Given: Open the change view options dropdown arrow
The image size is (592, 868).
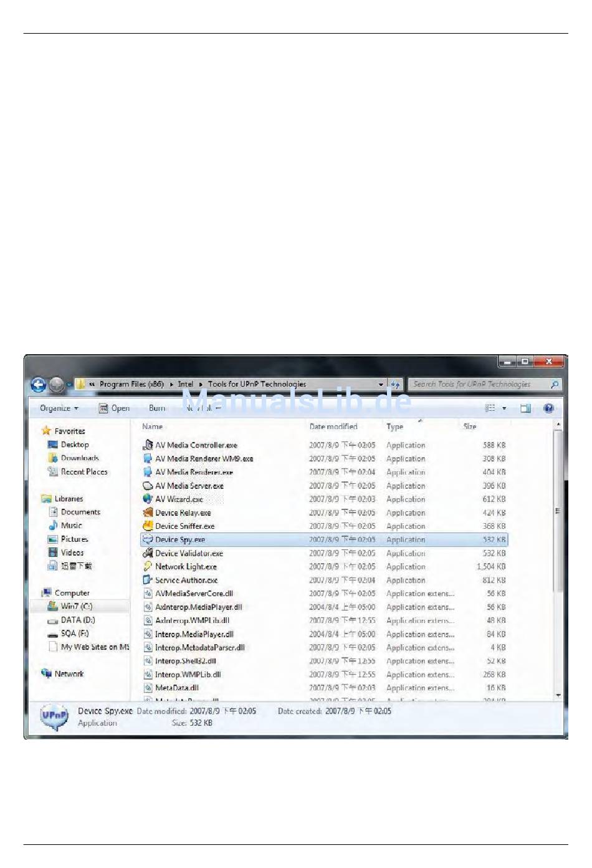Looking at the screenshot, I should (x=504, y=408).
